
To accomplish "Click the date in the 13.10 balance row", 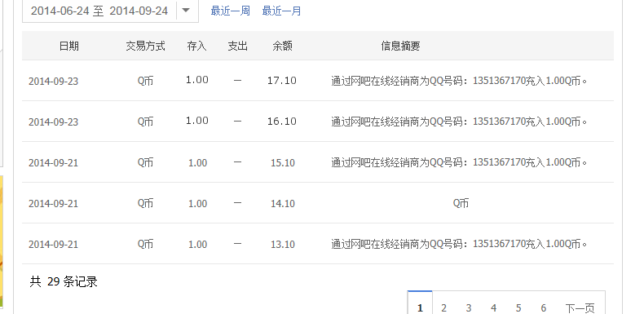I will pos(53,244).
